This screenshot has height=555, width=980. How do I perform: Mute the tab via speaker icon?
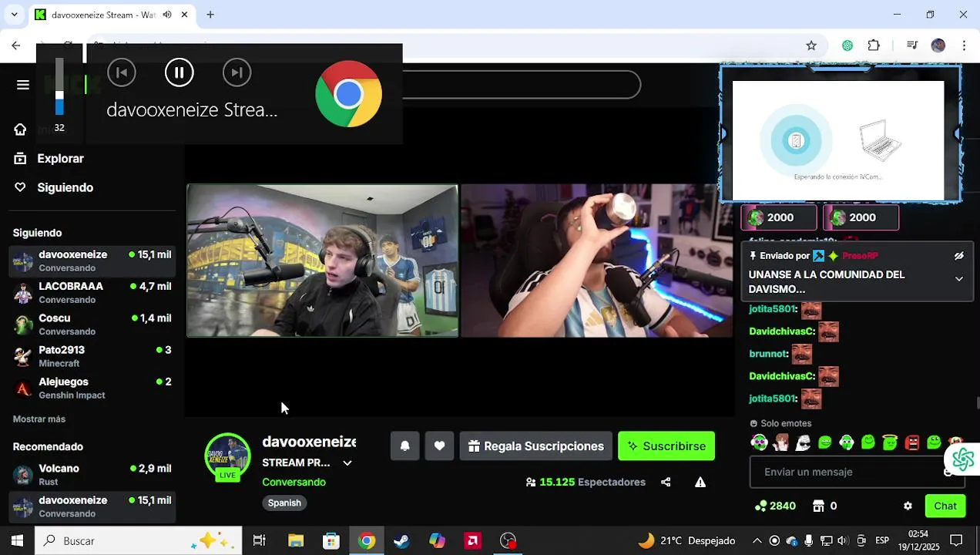coord(167,15)
